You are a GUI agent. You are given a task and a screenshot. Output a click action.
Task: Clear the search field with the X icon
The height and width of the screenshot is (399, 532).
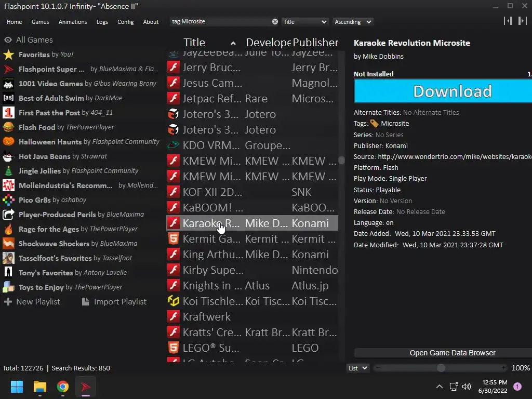[275, 21]
